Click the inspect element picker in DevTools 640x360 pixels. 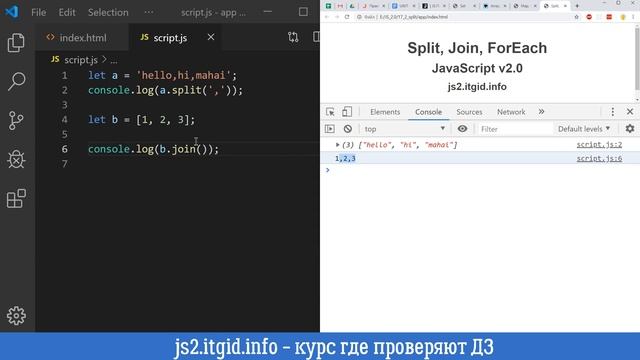coord(330,112)
